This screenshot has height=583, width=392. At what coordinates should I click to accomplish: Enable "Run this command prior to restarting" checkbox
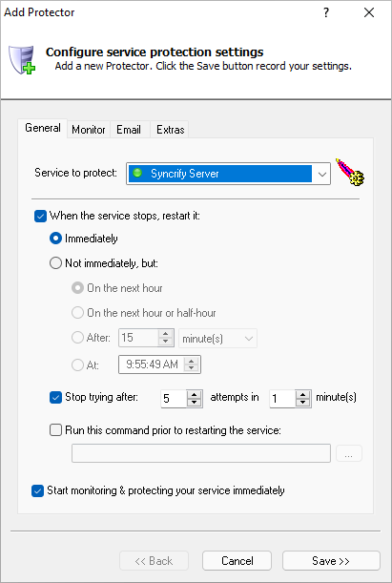click(x=55, y=430)
